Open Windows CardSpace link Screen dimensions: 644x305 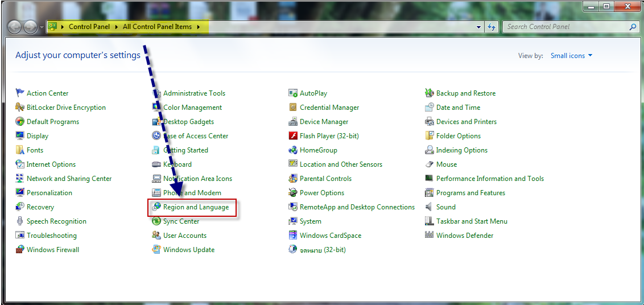point(331,236)
